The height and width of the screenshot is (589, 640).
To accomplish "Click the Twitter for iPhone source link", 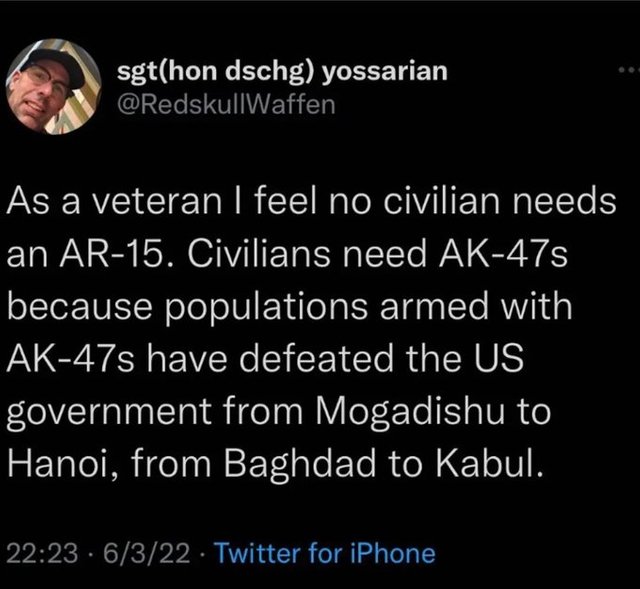I will (x=325, y=553).
